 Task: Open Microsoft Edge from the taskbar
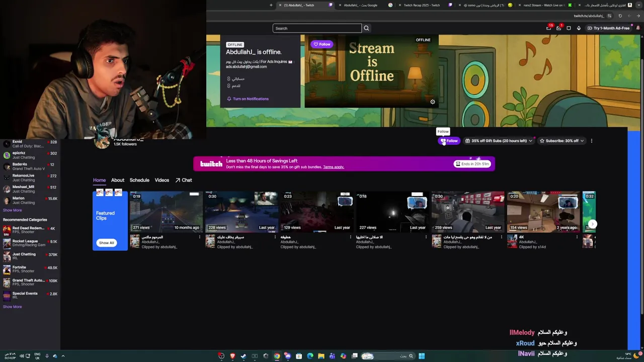coord(310,356)
